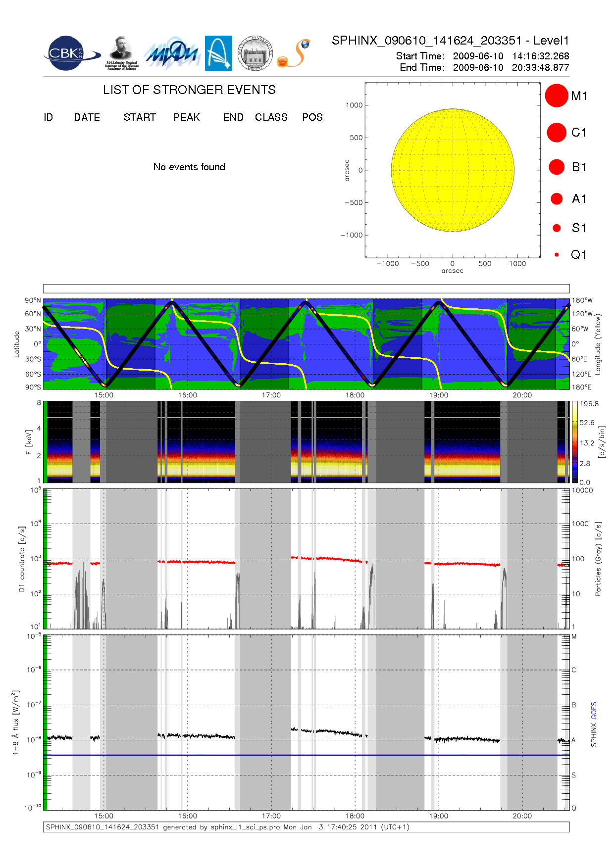Click the 20:00 label on bottom time axis
Viewport: 614px width, 868px height.
click(x=522, y=816)
